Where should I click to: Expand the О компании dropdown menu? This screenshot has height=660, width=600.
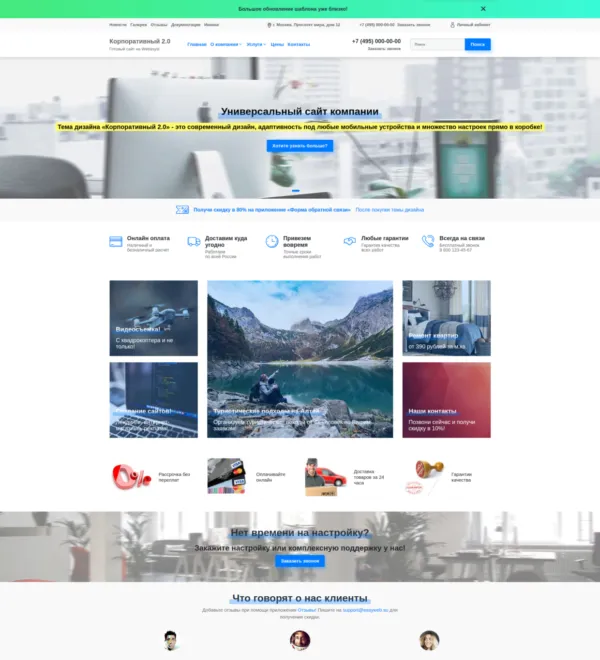(x=226, y=44)
